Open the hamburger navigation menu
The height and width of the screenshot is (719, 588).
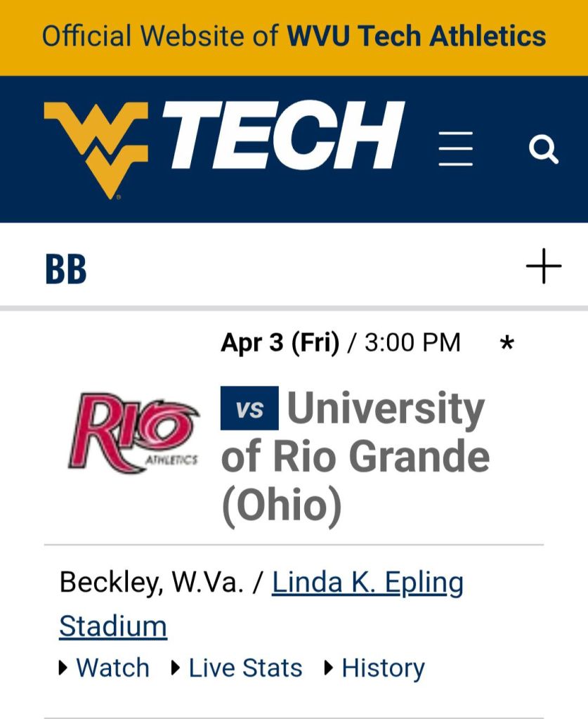pos(455,149)
